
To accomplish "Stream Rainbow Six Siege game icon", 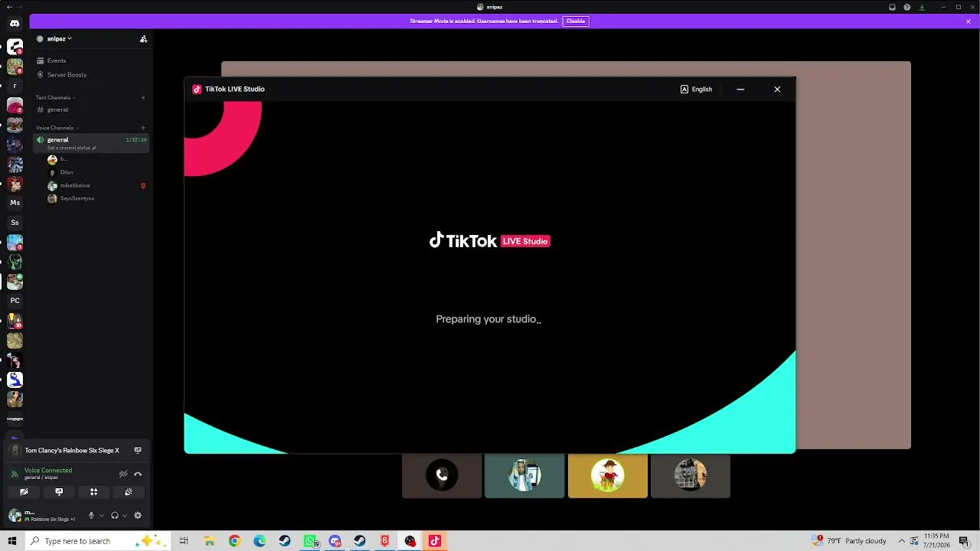I will pyautogui.click(x=138, y=451).
